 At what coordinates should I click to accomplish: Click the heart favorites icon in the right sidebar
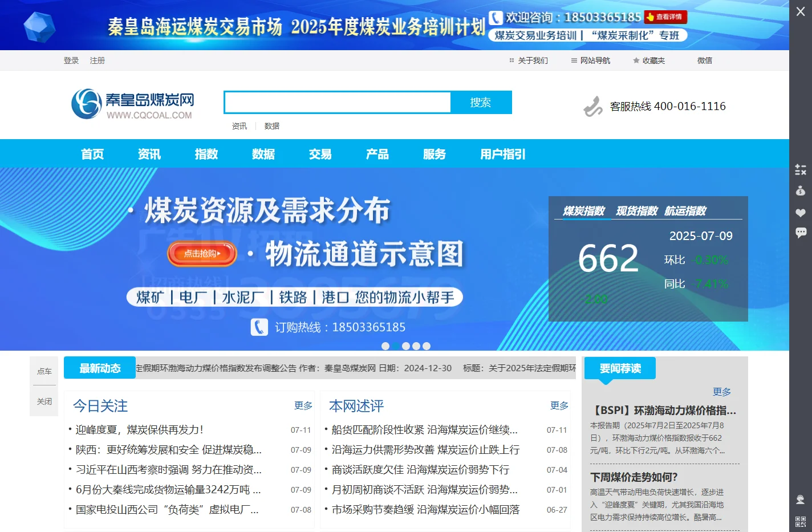click(x=801, y=212)
